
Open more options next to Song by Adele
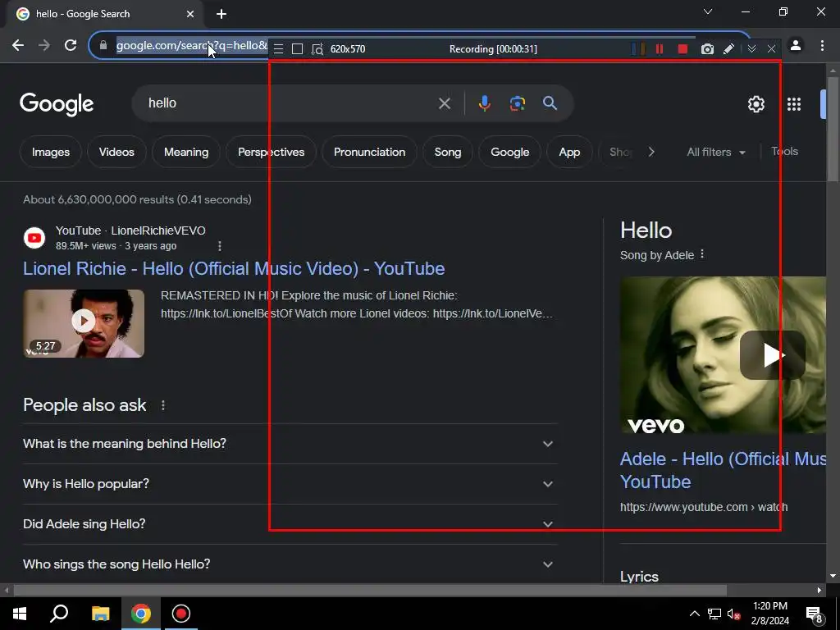point(702,254)
